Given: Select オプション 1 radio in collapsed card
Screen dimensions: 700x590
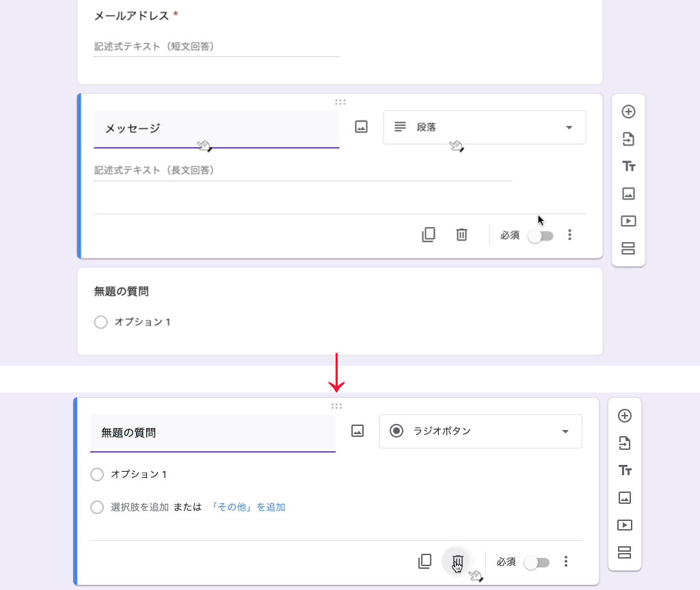Looking at the screenshot, I should coord(101,322).
